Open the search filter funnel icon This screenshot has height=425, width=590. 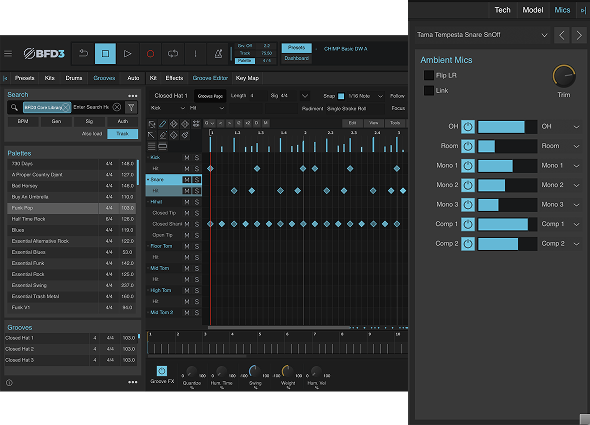pyautogui.click(x=131, y=108)
